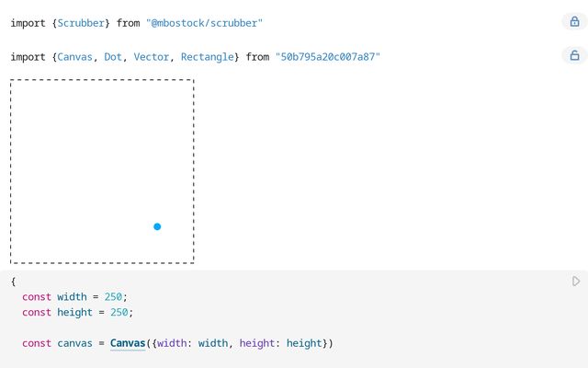Click the Canvas name in import list
Screen dimensions: 588x368
coord(74,57)
